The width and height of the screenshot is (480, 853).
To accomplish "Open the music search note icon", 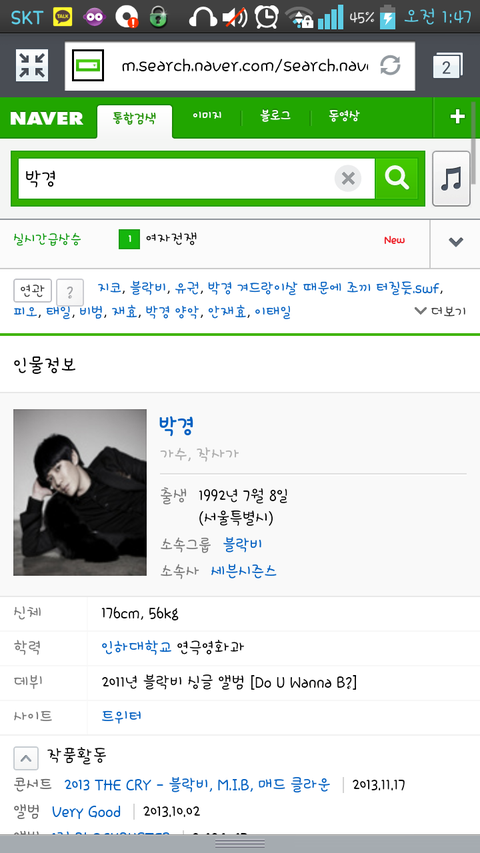I will click(451, 178).
